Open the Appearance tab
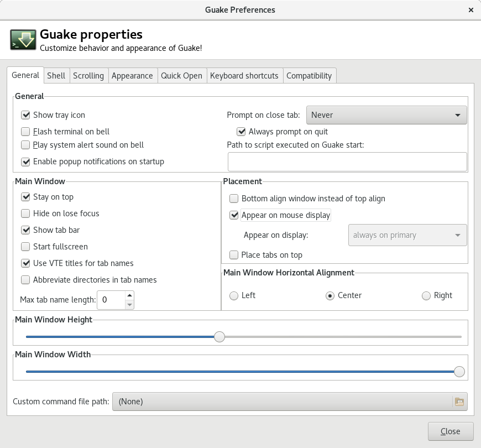The height and width of the screenshot is (448, 481). 132,76
